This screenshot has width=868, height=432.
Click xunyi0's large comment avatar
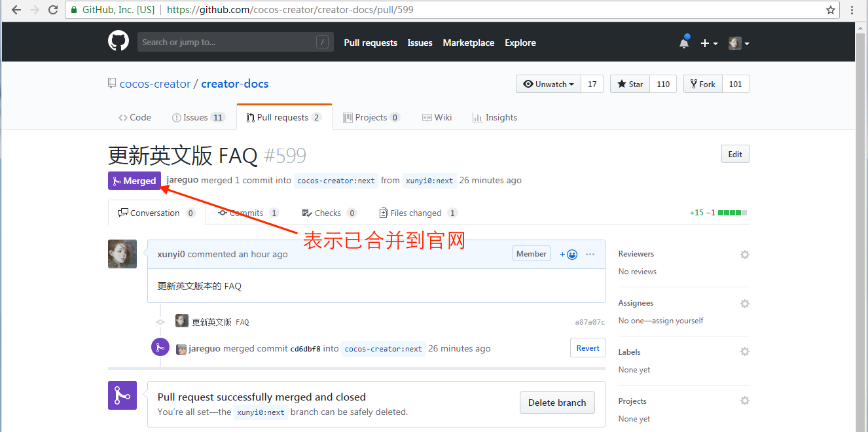tap(122, 254)
